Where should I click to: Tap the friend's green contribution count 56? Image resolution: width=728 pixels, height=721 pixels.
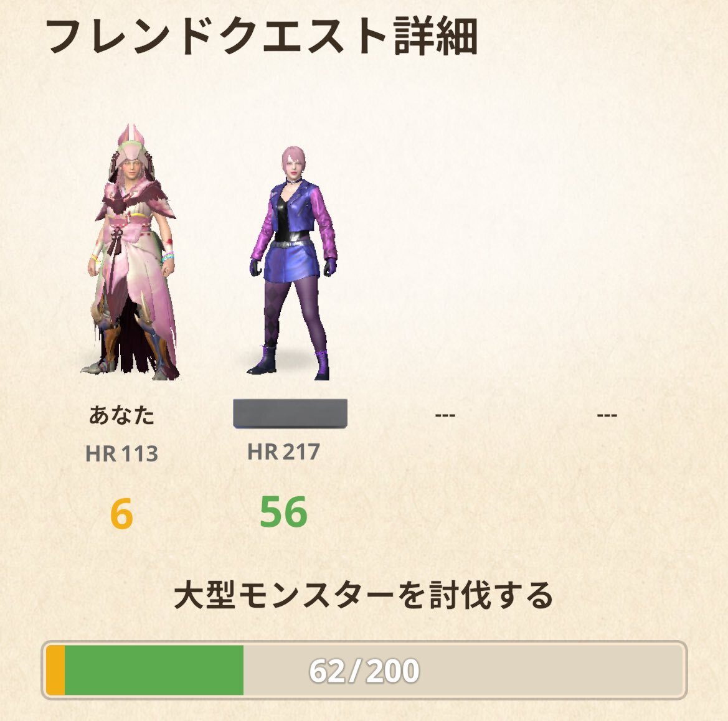[x=283, y=512]
